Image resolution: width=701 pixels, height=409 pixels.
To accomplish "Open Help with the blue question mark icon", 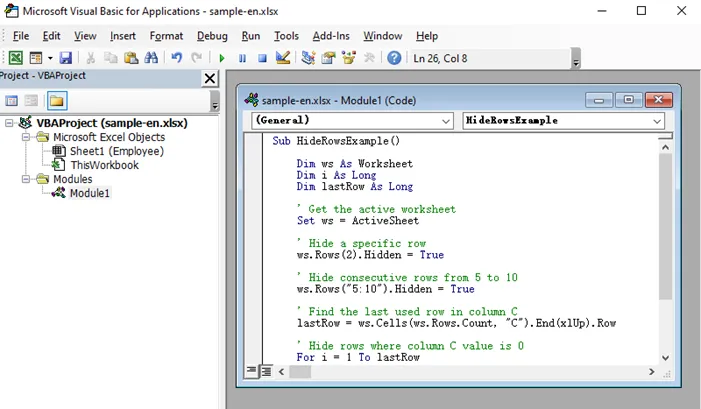I will 394,58.
